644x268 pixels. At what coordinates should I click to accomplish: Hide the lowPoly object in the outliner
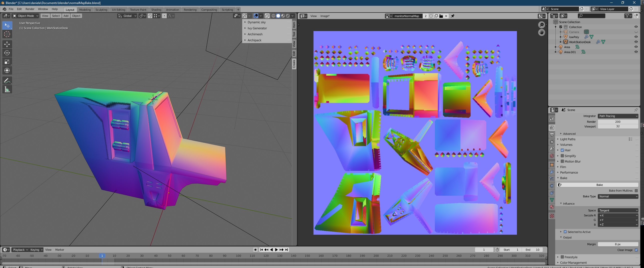click(x=636, y=37)
